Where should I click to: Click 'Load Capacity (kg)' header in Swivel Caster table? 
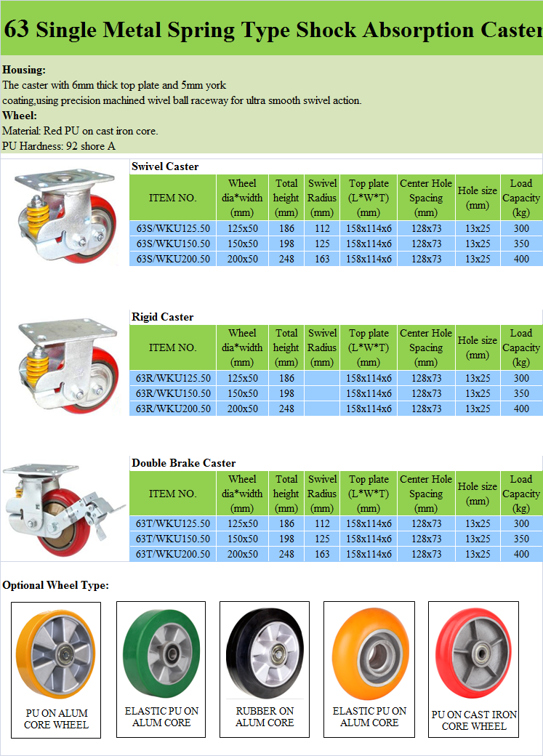(521, 198)
